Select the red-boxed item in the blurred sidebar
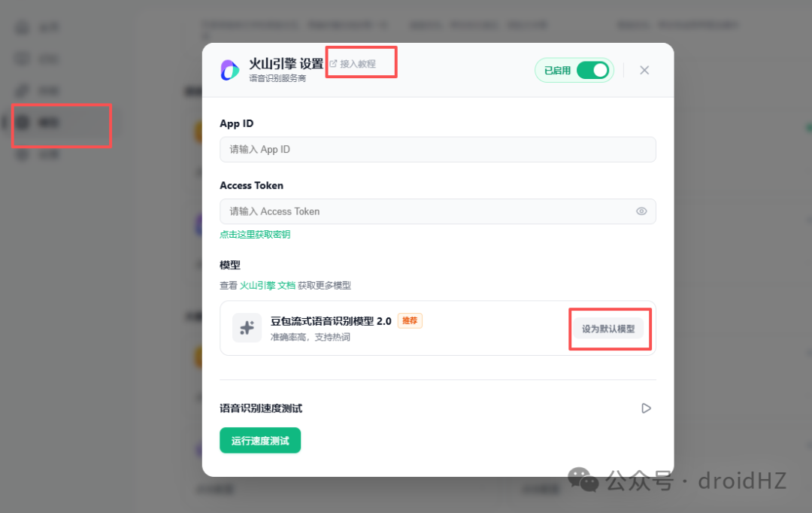812x513 pixels. click(x=61, y=124)
